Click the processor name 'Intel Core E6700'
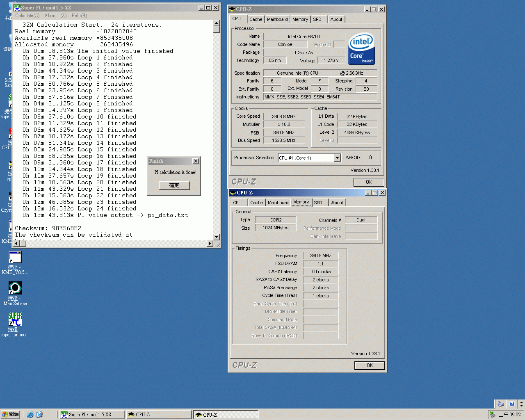Image resolution: width=525 pixels, height=420 pixels. (x=304, y=37)
